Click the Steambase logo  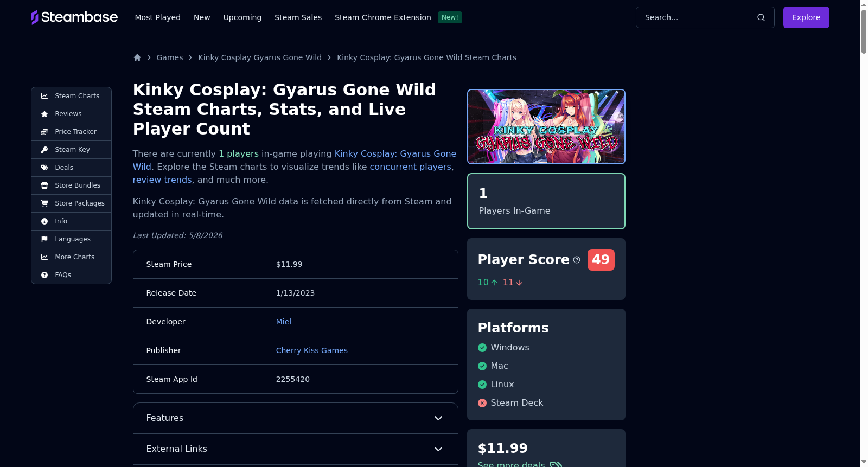[x=74, y=17]
